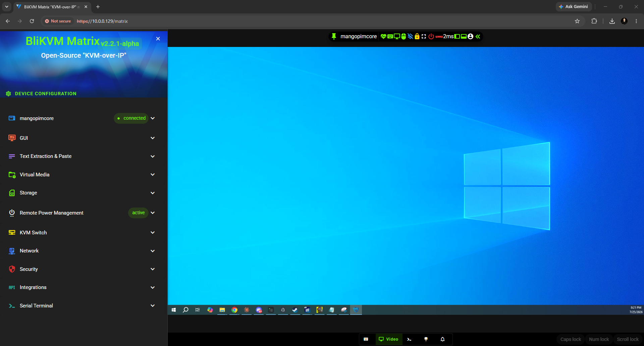Expand the Storage section

click(x=153, y=193)
